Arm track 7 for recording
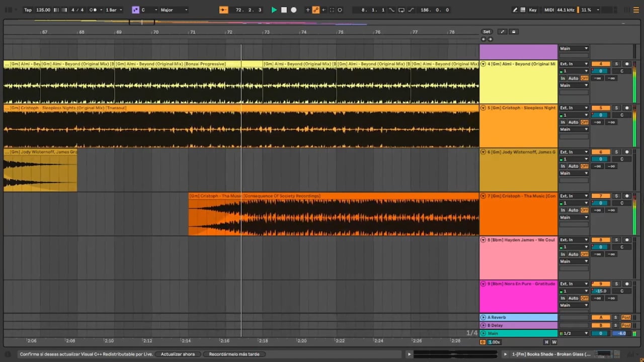 [x=627, y=196]
